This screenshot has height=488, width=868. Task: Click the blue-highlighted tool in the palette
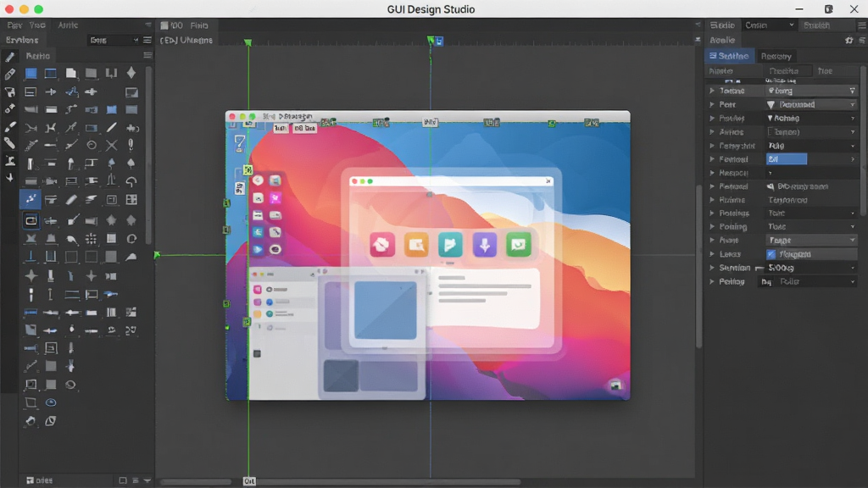click(31, 199)
